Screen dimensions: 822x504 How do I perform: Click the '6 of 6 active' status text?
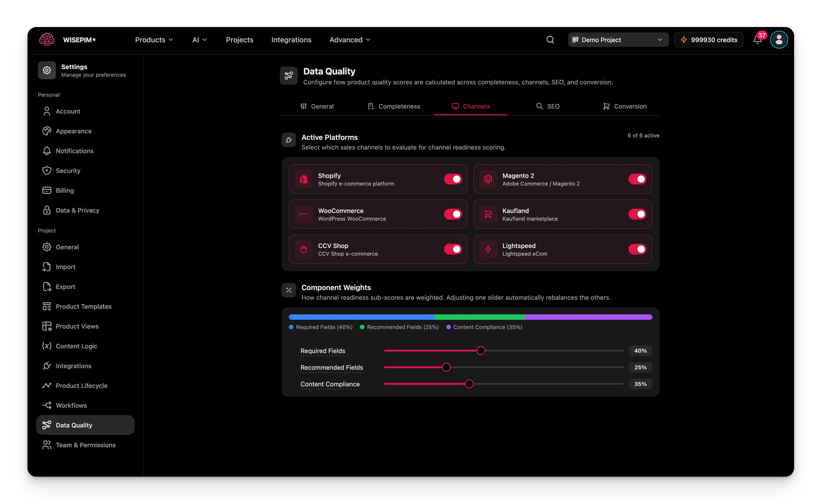pyautogui.click(x=643, y=135)
